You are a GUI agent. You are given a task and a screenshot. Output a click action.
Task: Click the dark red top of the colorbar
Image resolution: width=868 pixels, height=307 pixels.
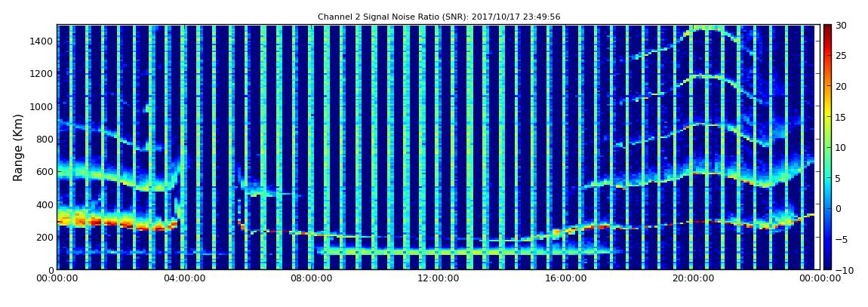827,29
